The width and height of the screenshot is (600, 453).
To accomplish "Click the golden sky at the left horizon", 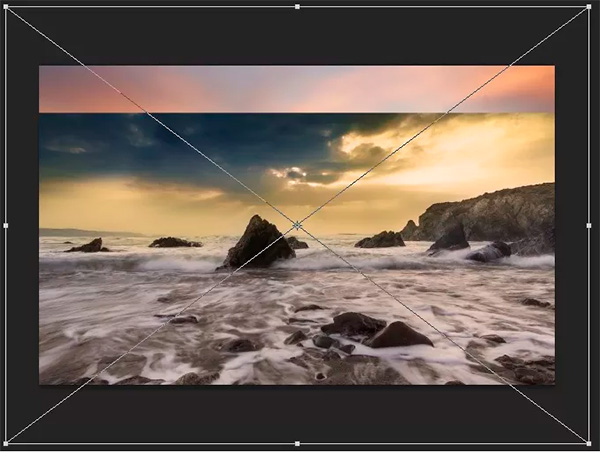I will pyautogui.click(x=100, y=205).
